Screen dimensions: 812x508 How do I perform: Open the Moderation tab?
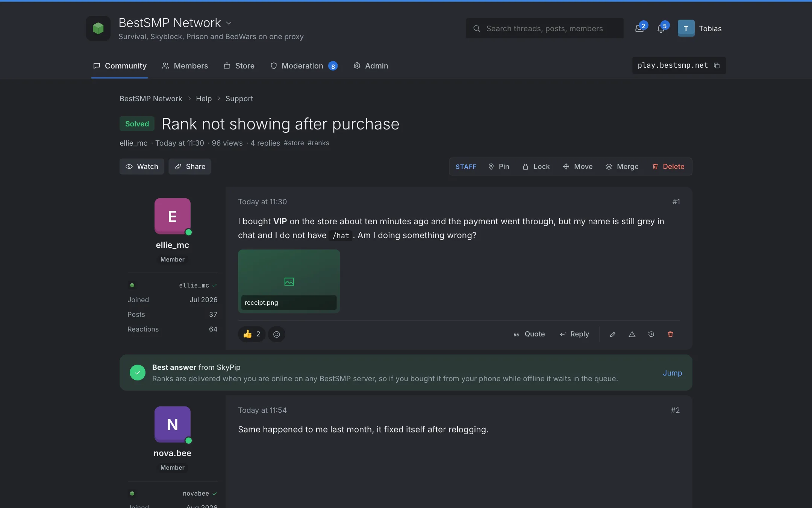[304, 66]
